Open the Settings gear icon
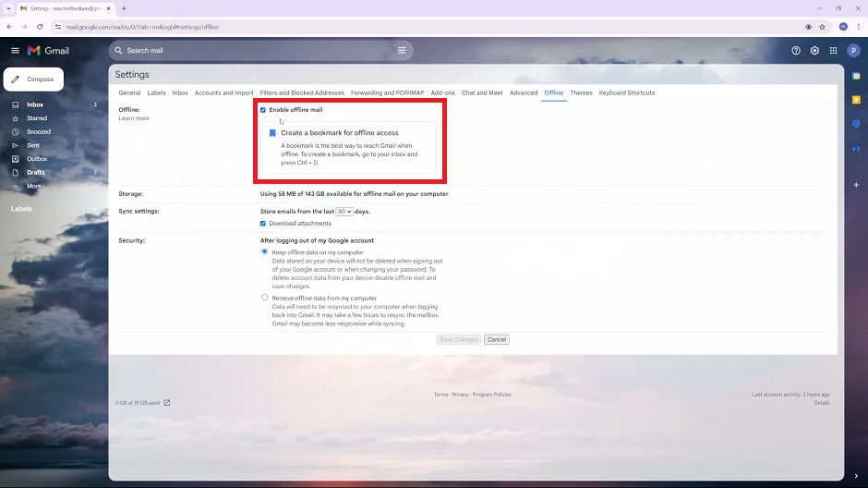 (814, 51)
